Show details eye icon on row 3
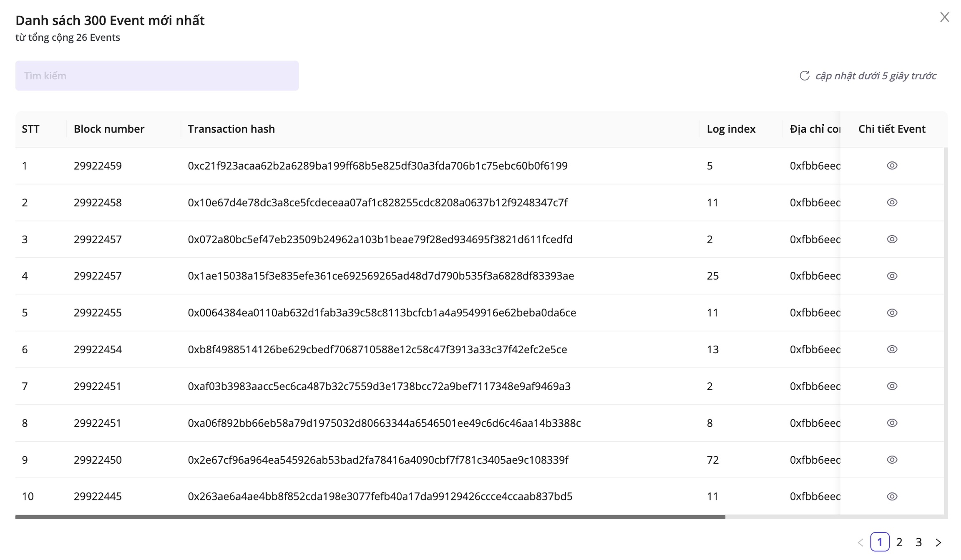Image resolution: width=961 pixels, height=560 pixels. tap(892, 239)
